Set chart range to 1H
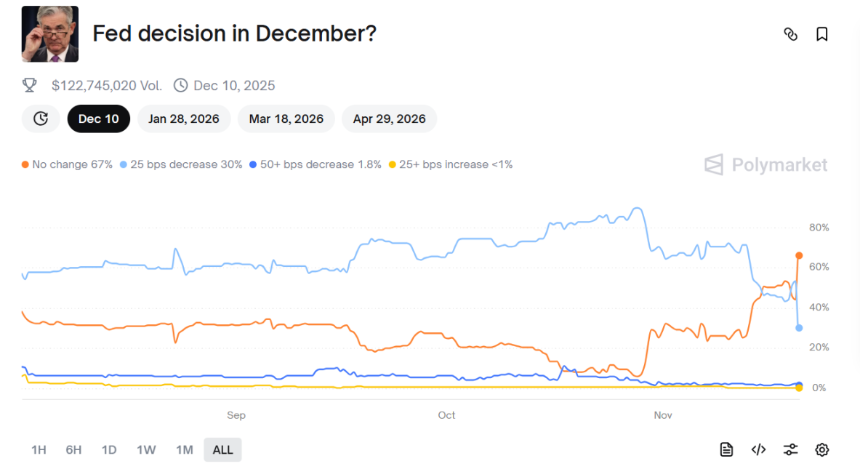The width and height of the screenshot is (860, 469). [x=39, y=450]
